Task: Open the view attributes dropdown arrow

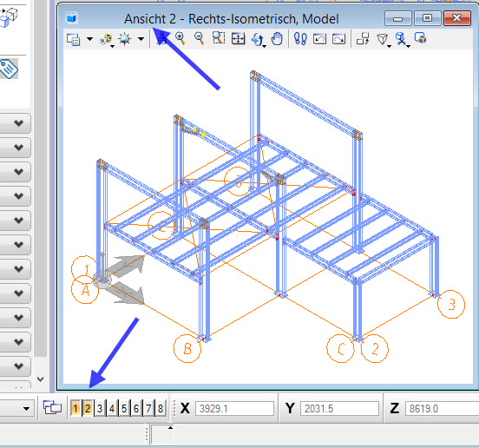Action: [90, 39]
